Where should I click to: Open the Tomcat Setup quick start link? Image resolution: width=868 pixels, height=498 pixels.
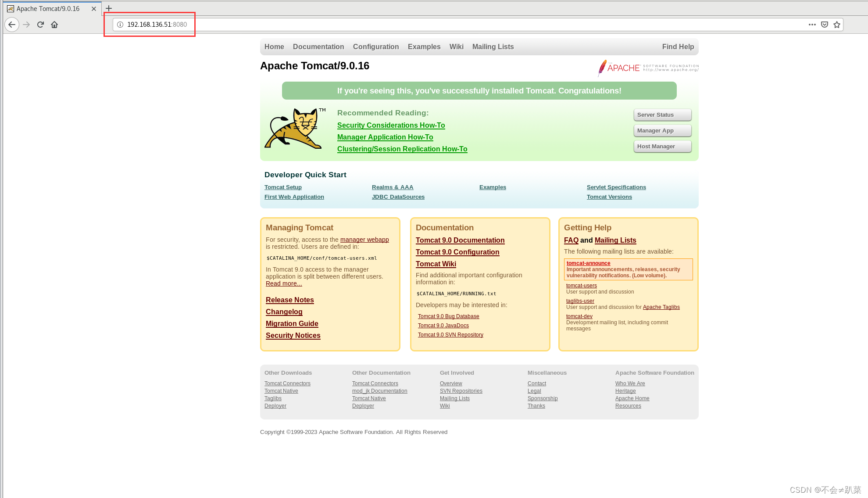[x=283, y=187]
